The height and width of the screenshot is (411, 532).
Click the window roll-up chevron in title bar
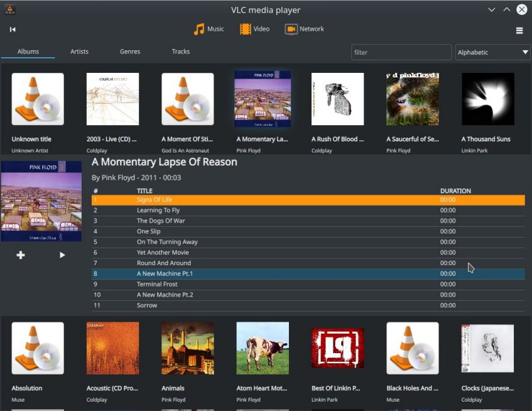tap(506, 9)
